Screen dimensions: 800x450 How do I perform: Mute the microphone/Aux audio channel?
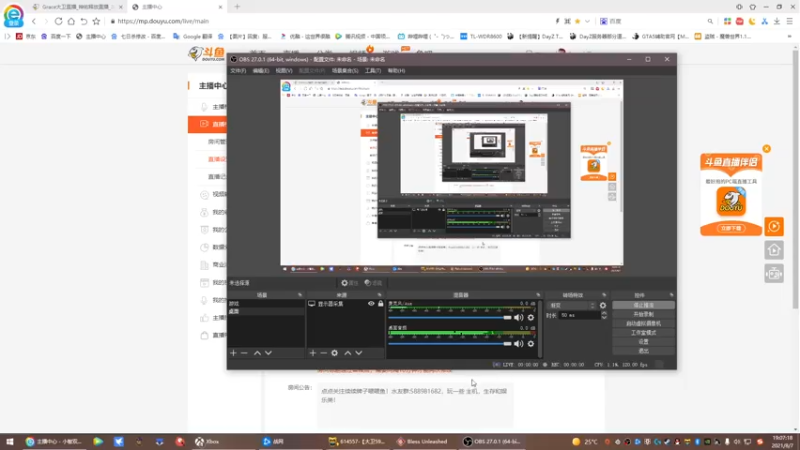tap(519, 317)
